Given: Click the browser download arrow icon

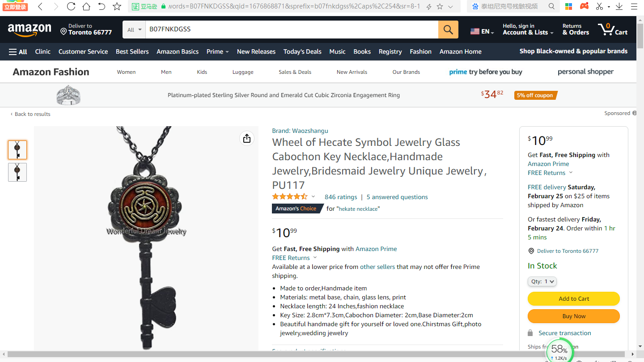Looking at the screenshot, I should (619, 6).
